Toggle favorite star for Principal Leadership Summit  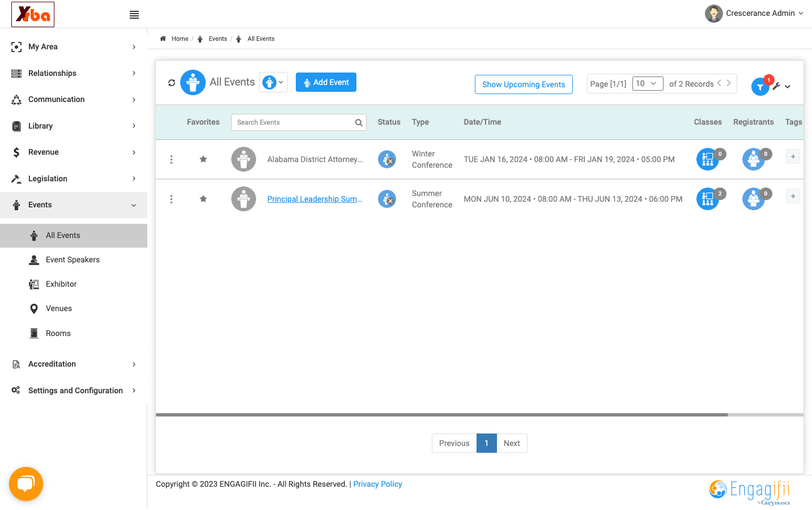pos(203,199)
